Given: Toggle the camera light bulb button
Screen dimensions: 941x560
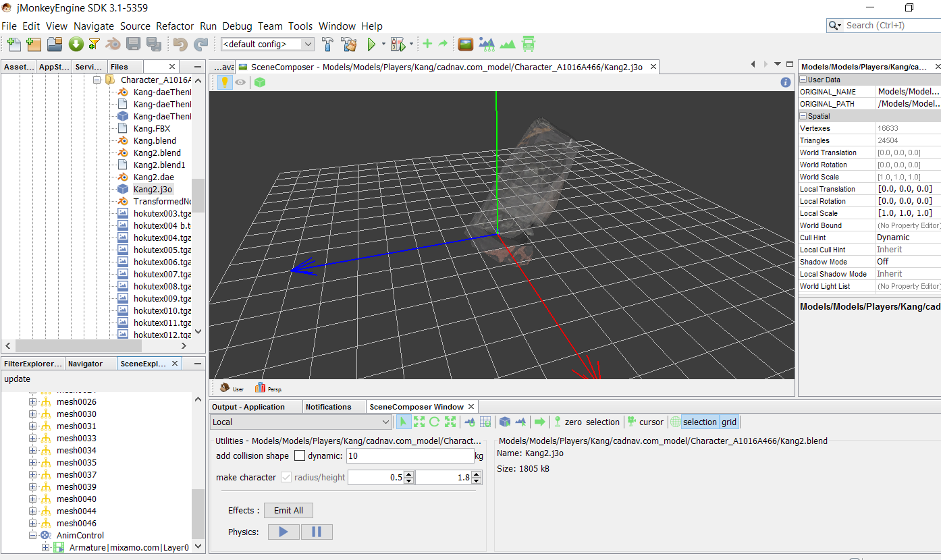Looking at the screenshot, I should click(x=224, y=82).
